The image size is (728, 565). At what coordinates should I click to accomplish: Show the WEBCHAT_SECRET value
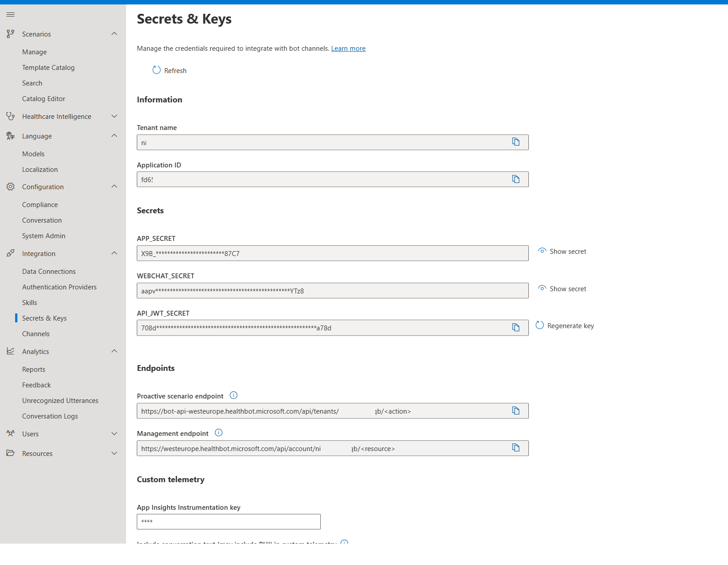click(562, 289)
